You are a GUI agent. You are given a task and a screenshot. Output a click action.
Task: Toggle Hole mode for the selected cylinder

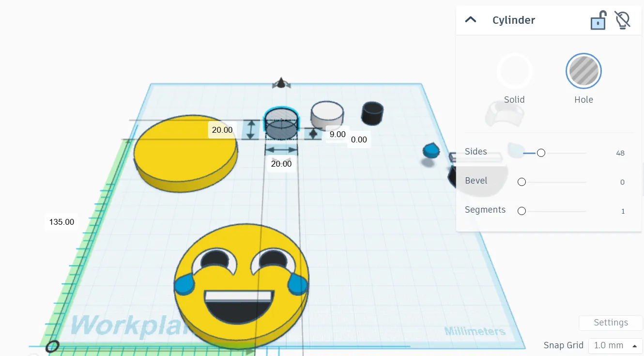(x=583, y=71)
